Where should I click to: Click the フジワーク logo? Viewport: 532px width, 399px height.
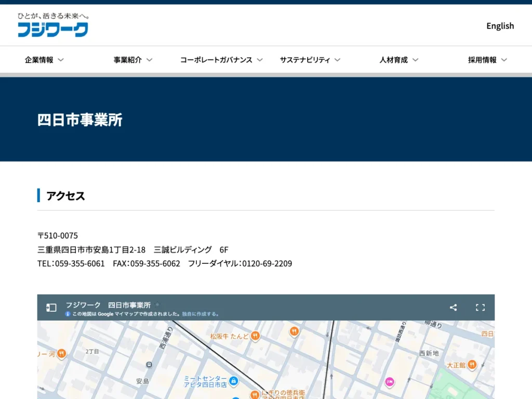(53, 29)
